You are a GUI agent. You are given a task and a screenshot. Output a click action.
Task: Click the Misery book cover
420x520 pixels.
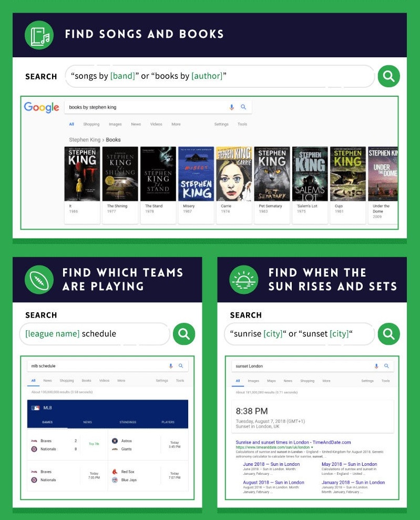[196, 174]
